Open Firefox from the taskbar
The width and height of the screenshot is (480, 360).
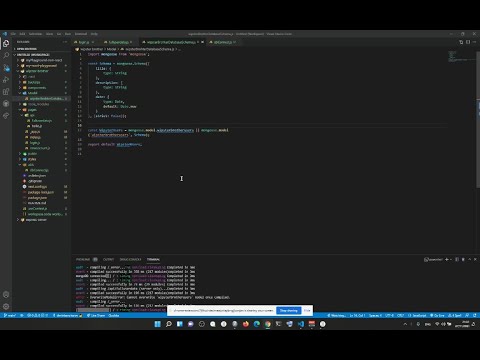pyautogui.click(x=246, y=324)
